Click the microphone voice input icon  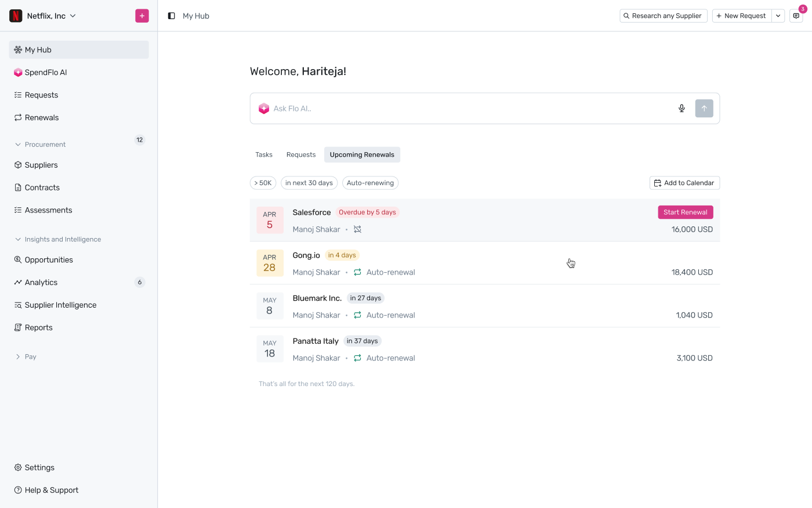tap(682, 109)
